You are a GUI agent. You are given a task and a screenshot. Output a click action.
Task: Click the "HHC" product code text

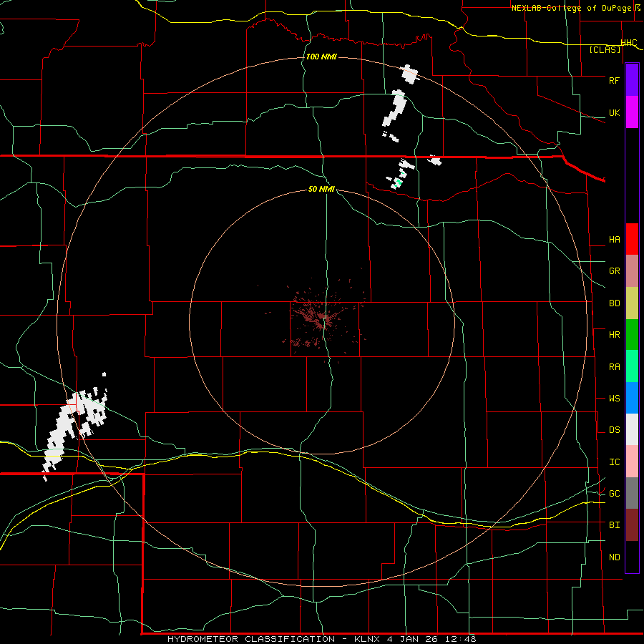point(629,43)
